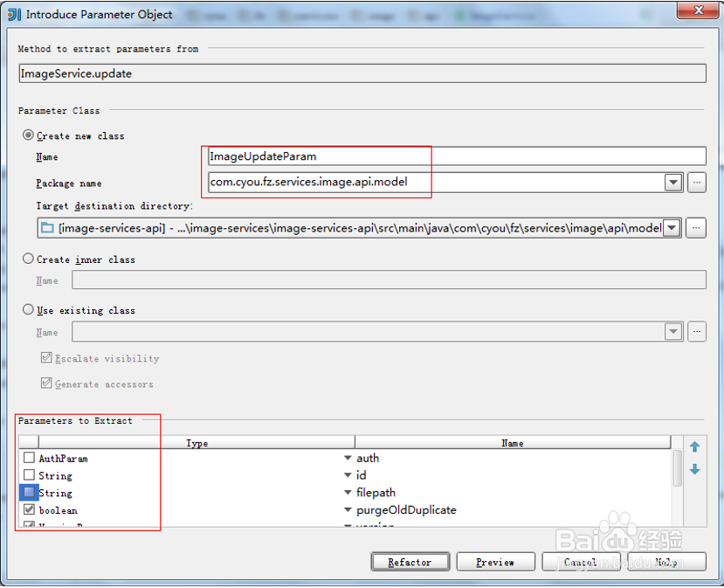Click the ImageService.update method field

pyautogui.click(x=362, y=73)
